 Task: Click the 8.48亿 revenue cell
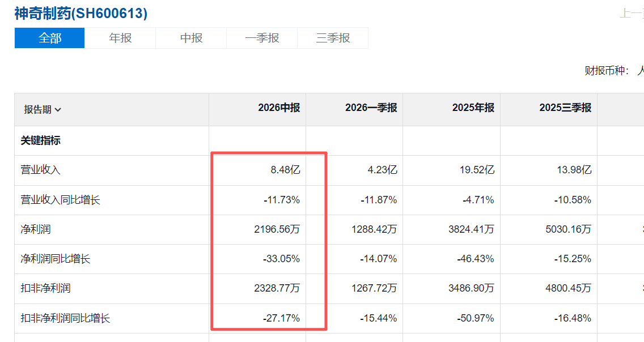286,170
